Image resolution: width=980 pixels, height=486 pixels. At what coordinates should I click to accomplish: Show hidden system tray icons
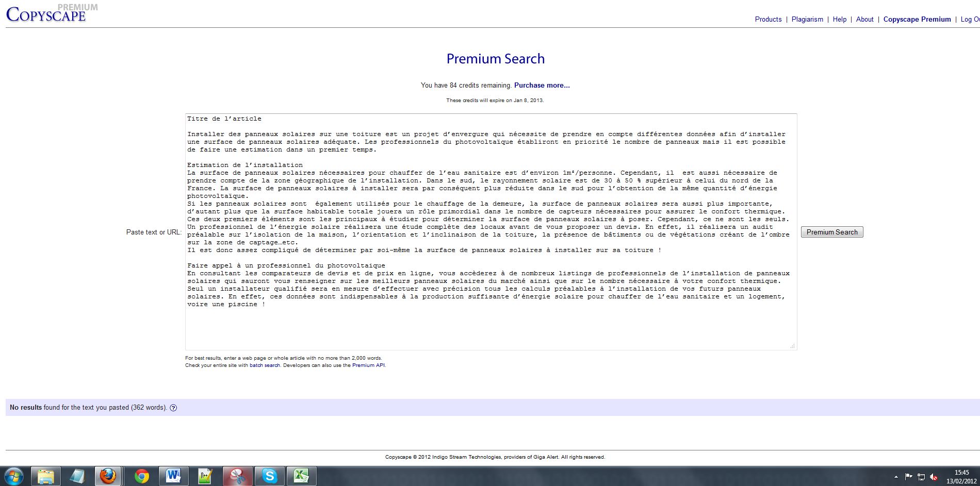(x=895, y=477)
